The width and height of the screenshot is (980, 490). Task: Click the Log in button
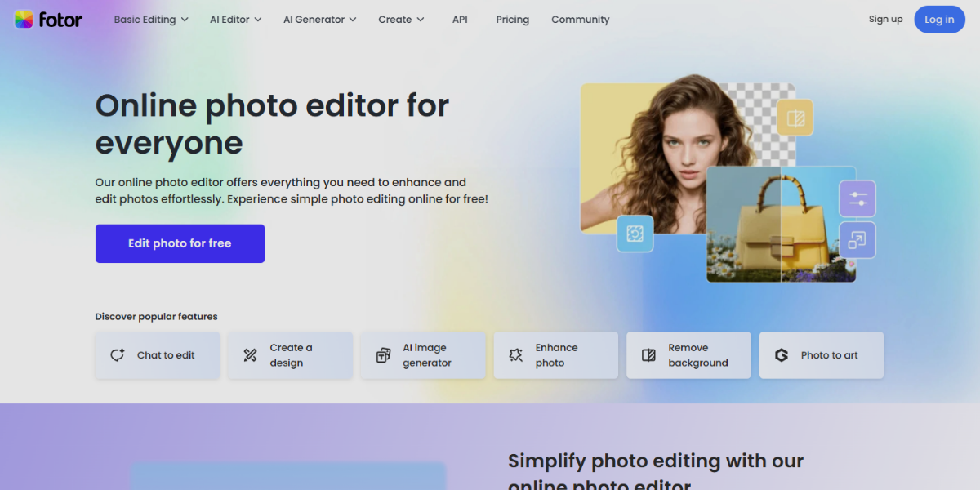[939, 20]
